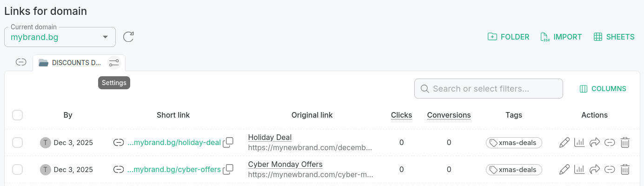Image resolution: width=644 pixels, height=186 pixels.
Task: Click the Import CSV button
Action: (561, 37)
